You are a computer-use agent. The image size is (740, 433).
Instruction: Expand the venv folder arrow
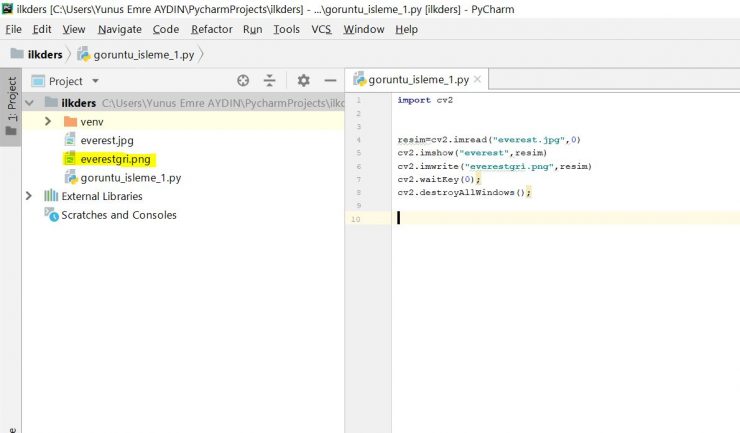click(x=48, y=121)
